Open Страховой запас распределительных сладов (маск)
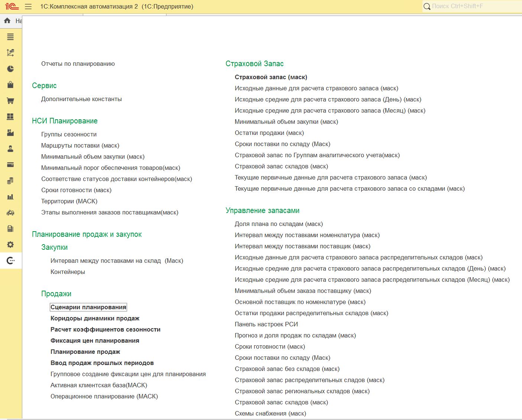Viewport: 522px width, 420px height. click(309, 380)
